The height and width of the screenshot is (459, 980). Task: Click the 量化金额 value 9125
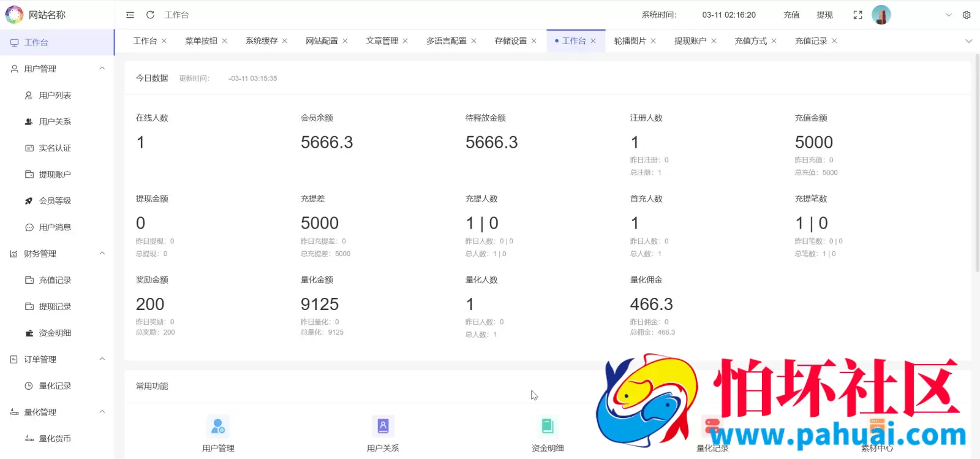(319, 304)
